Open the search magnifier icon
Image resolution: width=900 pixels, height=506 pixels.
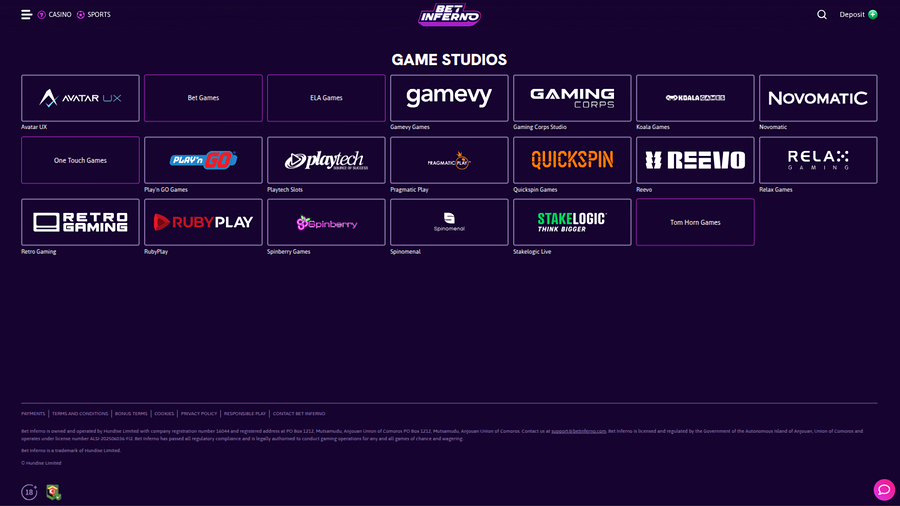pyautogui.click(x=822, y=14)
